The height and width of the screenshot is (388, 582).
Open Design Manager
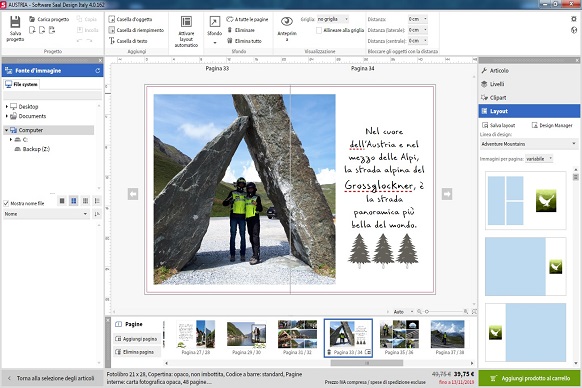[552, 125]
